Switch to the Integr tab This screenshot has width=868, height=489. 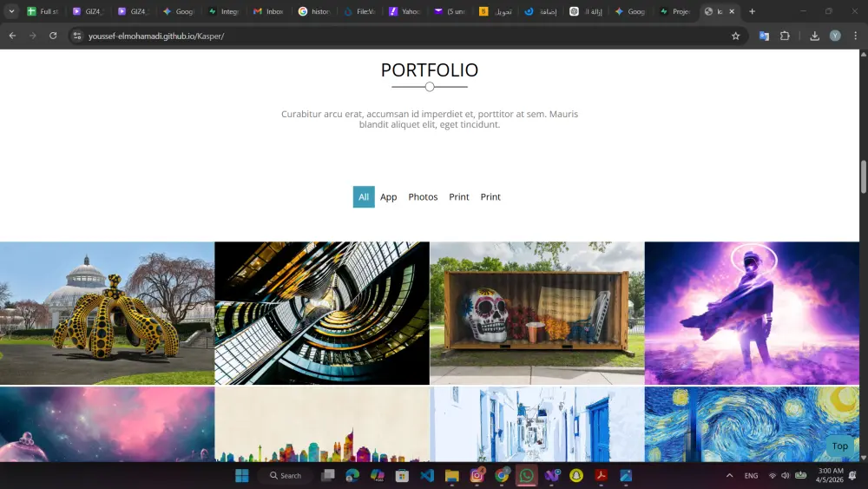point(224,11)
